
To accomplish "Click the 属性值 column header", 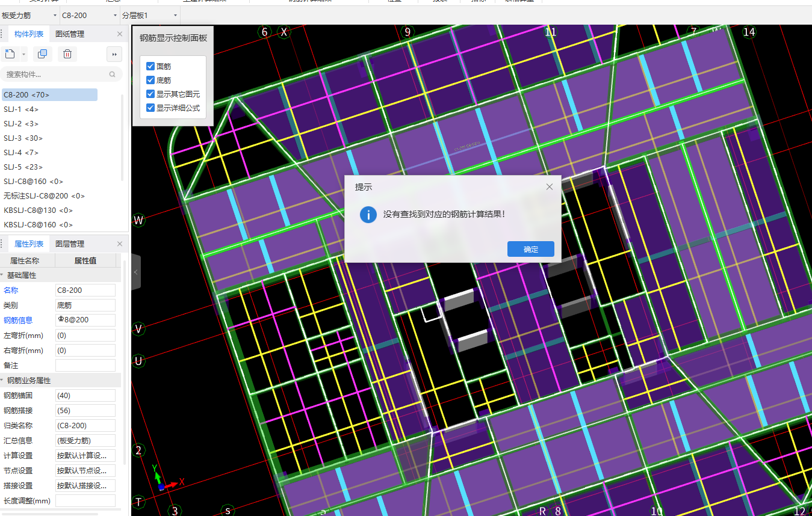I will (x=85, y=260).
